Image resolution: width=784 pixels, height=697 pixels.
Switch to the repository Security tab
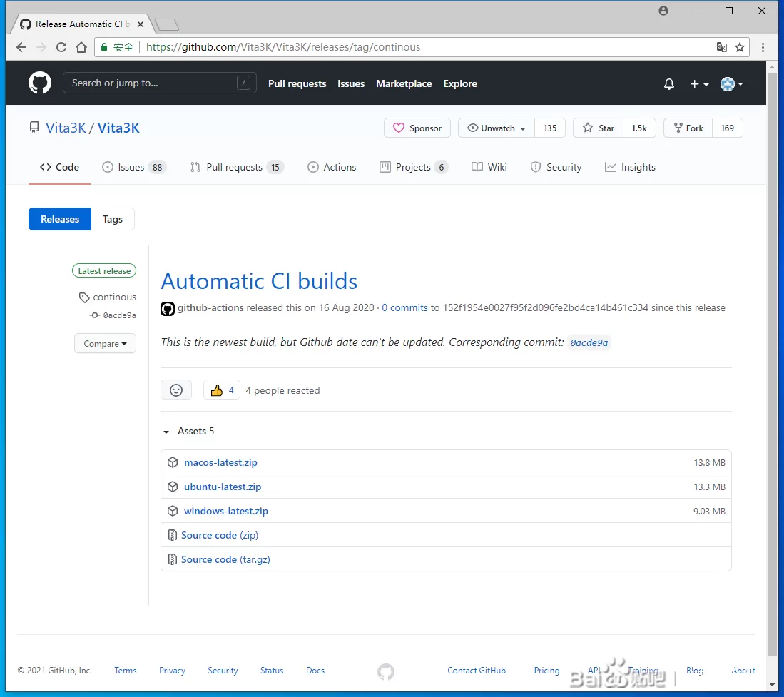coord(556,167)
